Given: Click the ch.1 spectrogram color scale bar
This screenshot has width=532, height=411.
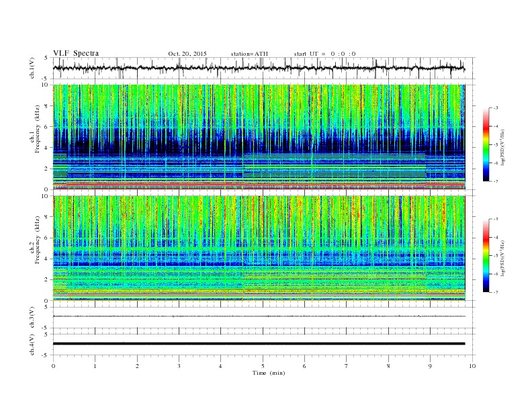Looking at the screenshot, I should pos(486,144).
